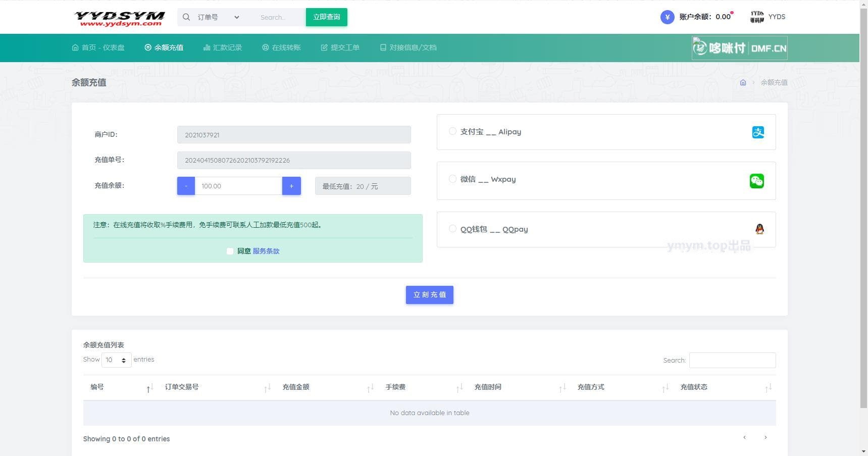The height and width of the screenshot is (456, 868).
Task: Click the 充值余额 amount input field
Action: coord(238,186)
